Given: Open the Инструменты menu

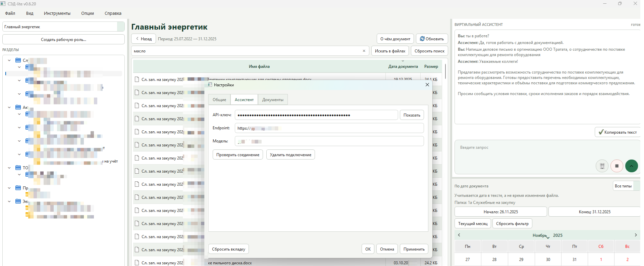Looking at the screenshot, I should [x=57, y=13].
